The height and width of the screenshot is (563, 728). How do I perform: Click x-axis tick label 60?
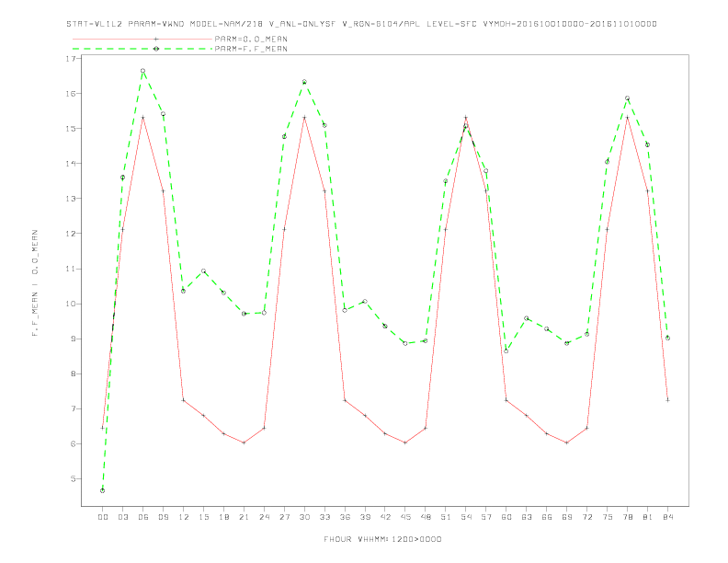506,517
